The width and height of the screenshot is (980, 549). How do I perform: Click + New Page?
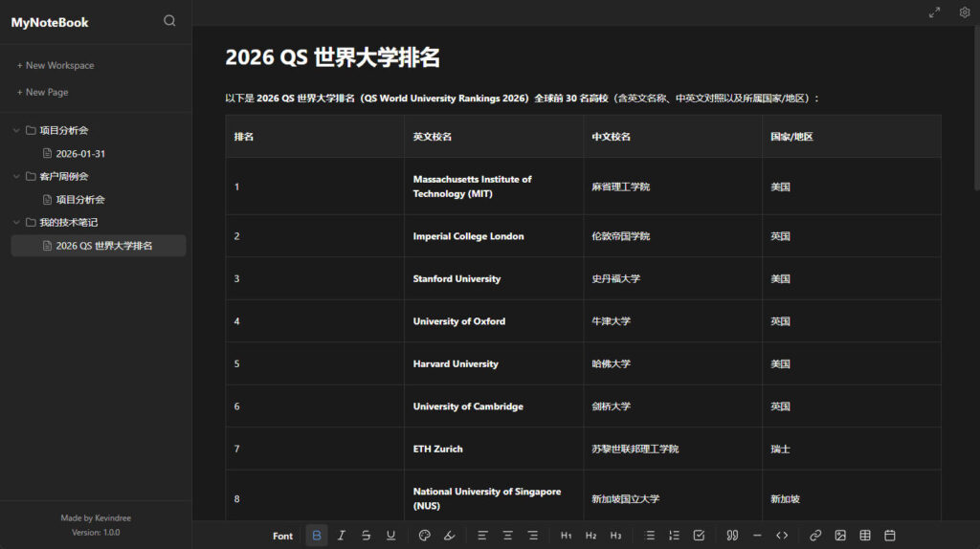click(43, 93)
